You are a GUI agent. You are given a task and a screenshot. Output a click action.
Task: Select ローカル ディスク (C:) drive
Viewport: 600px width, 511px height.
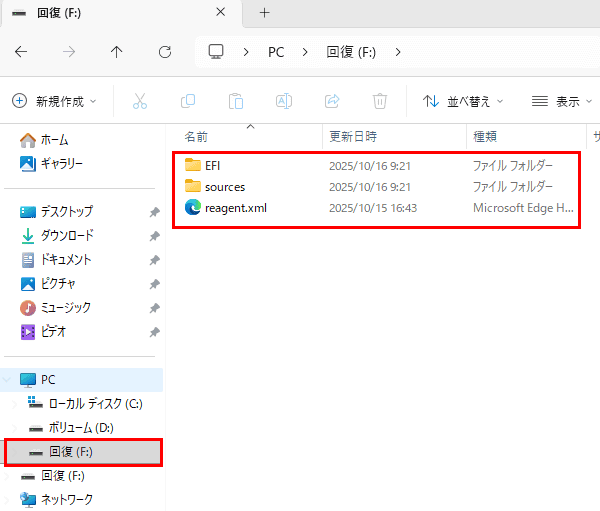96,404
